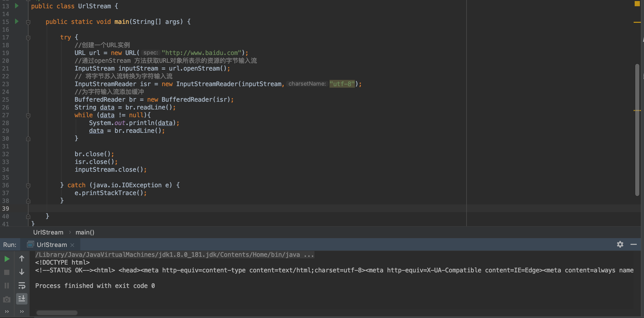Collapse the catch block fold marker
This screenshot has height=318, width=644.
[x=28, y=186]
